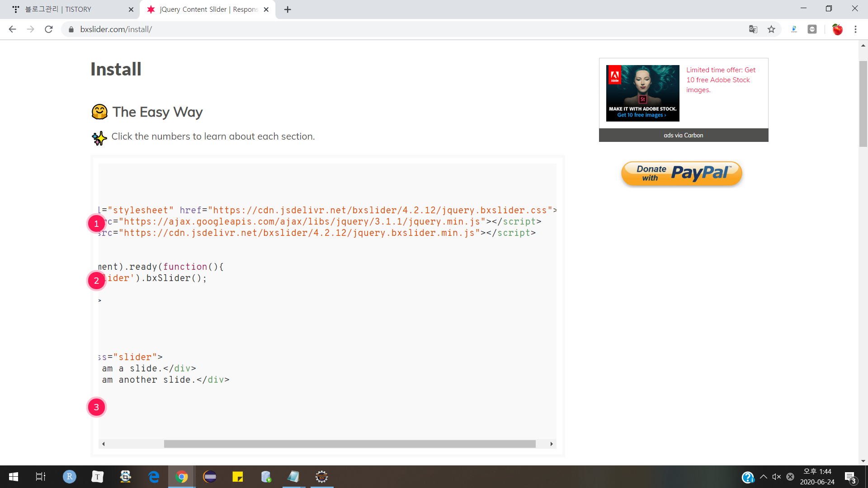Image resolution: width=868 pixels, height=488 pixels.
Task: Click the code block horizontal scrollbar
Action: pyautogui.click(x=349, y=444)
